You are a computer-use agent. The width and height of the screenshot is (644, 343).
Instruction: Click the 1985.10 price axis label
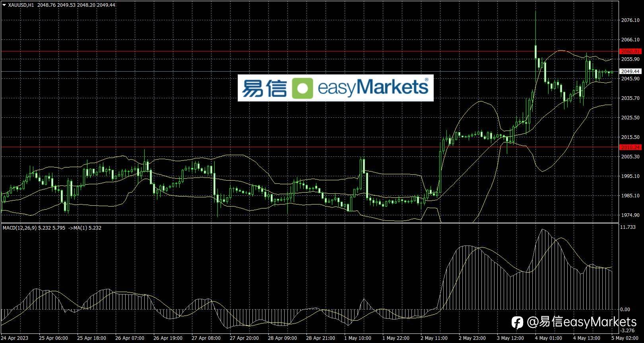pos(630,196)
